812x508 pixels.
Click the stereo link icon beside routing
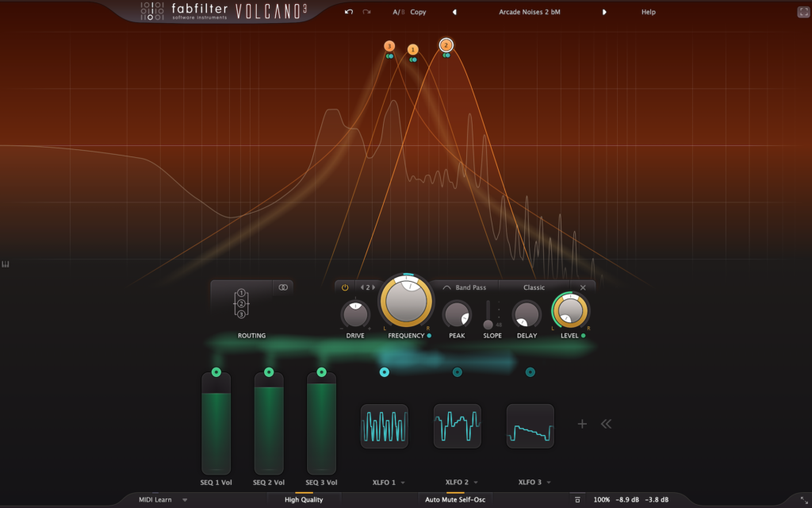tap(282, 287)
